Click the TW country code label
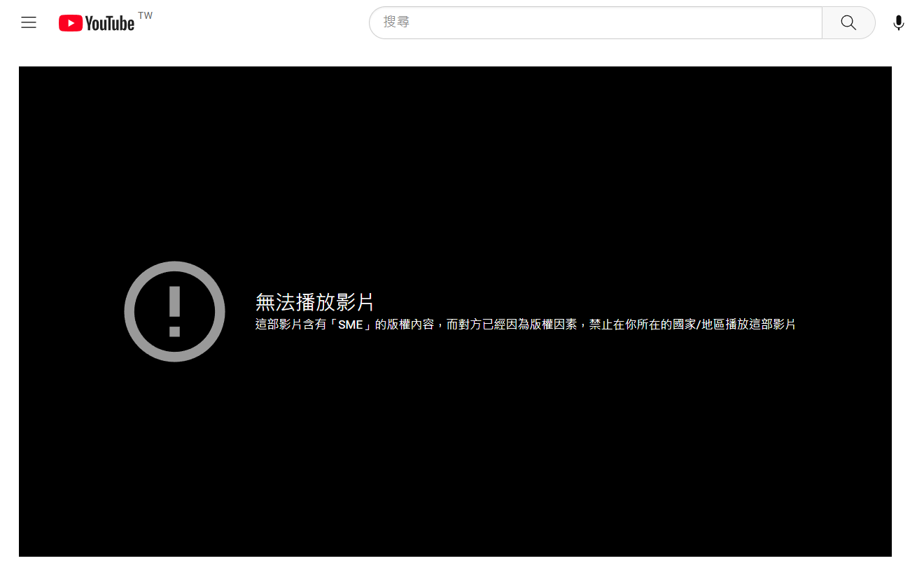 pyautogui.click(x=146, y=15)
